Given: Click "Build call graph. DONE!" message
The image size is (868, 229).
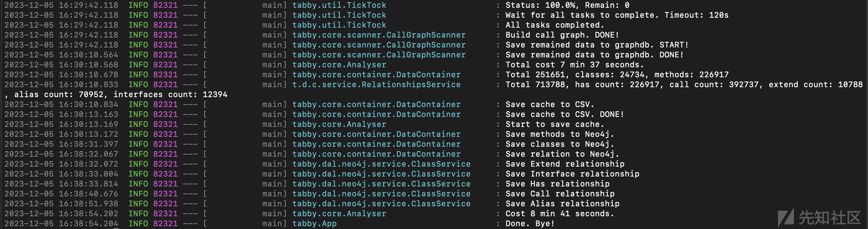Looking at the screenshot, I should [562, 35].
